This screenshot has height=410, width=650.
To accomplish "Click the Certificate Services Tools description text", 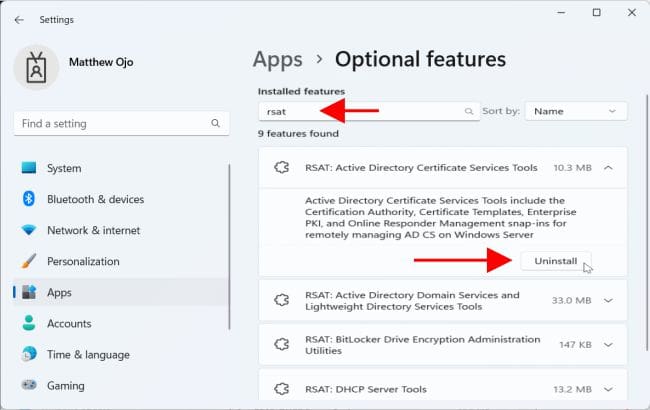I will tap(440, 218).
